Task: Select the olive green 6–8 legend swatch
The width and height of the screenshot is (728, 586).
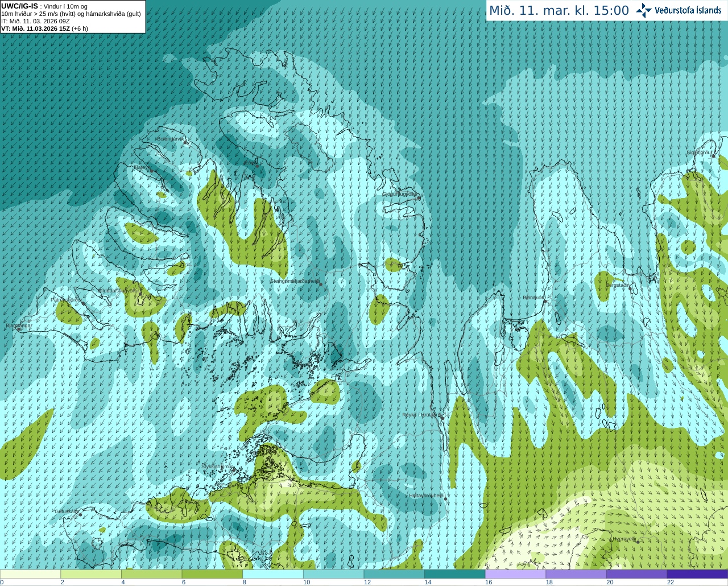Action: pos(212,574)
